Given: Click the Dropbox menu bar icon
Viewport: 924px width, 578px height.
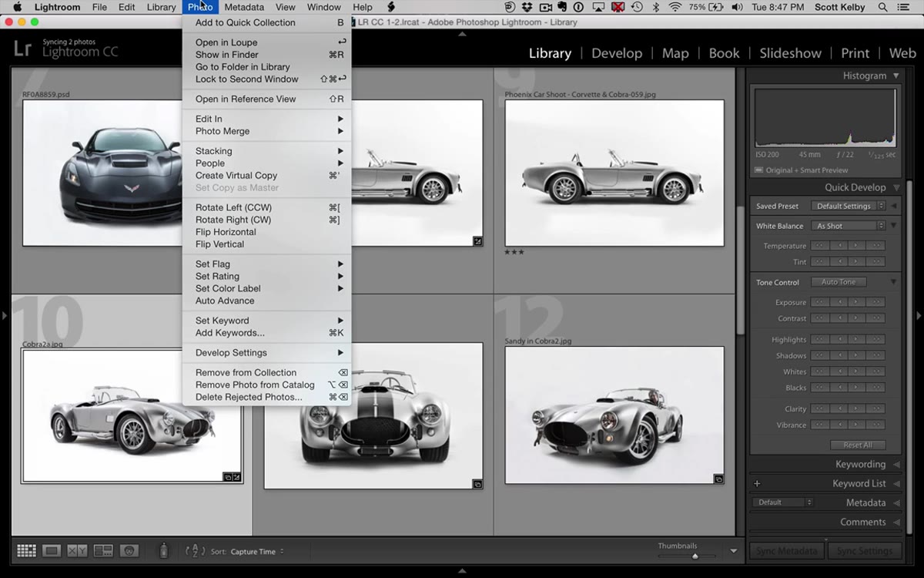Looking at the screenshot, I should 527,7.
